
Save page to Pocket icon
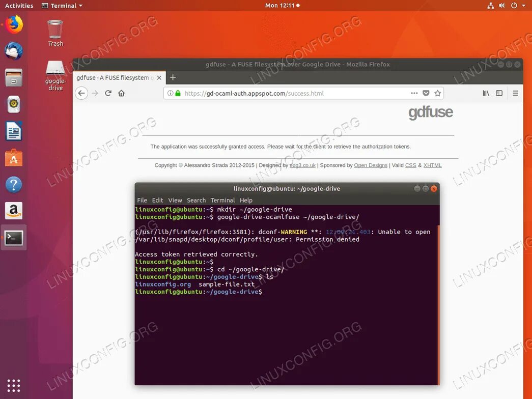426,93
